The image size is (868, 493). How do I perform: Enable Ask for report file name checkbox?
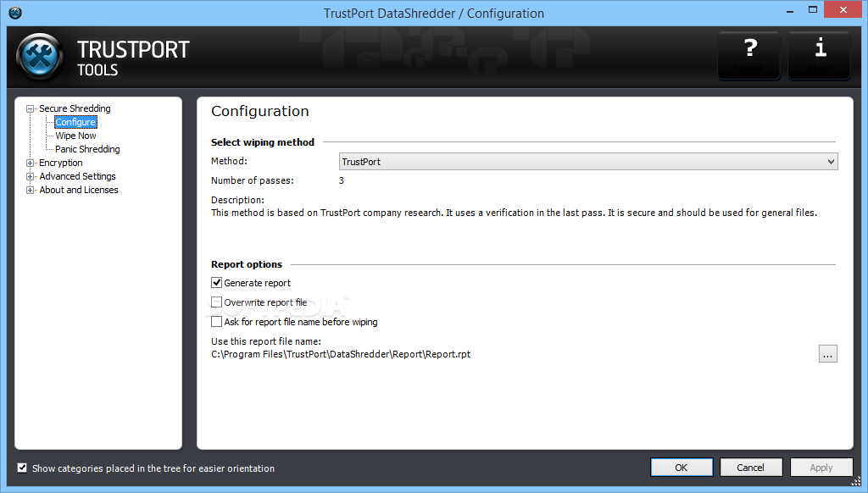(x=216, y=322)
